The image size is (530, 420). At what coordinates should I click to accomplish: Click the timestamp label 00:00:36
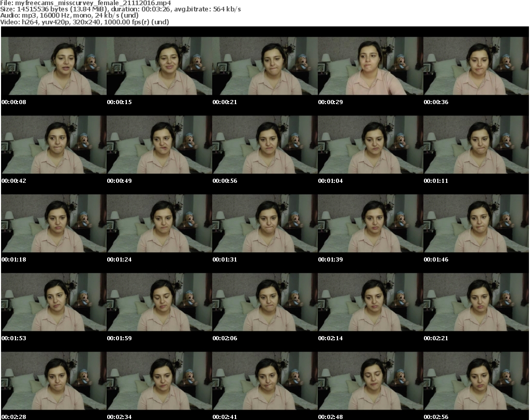click(436, 102)
